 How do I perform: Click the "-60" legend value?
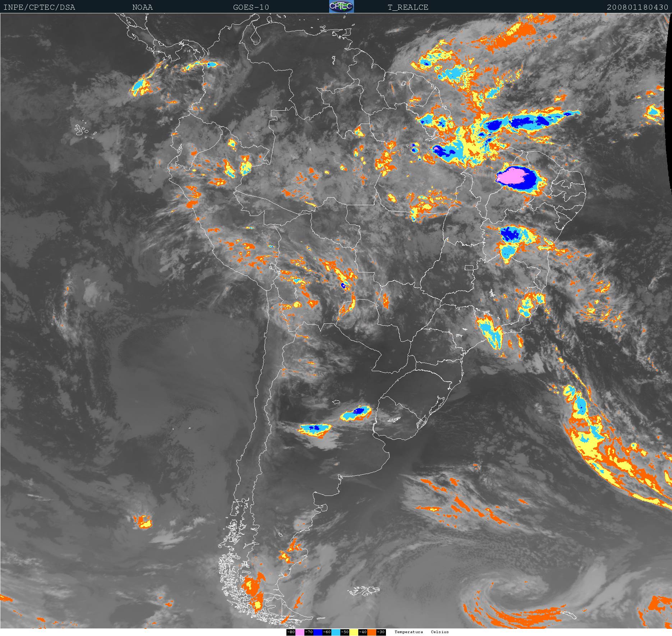(x=327, y=632)
